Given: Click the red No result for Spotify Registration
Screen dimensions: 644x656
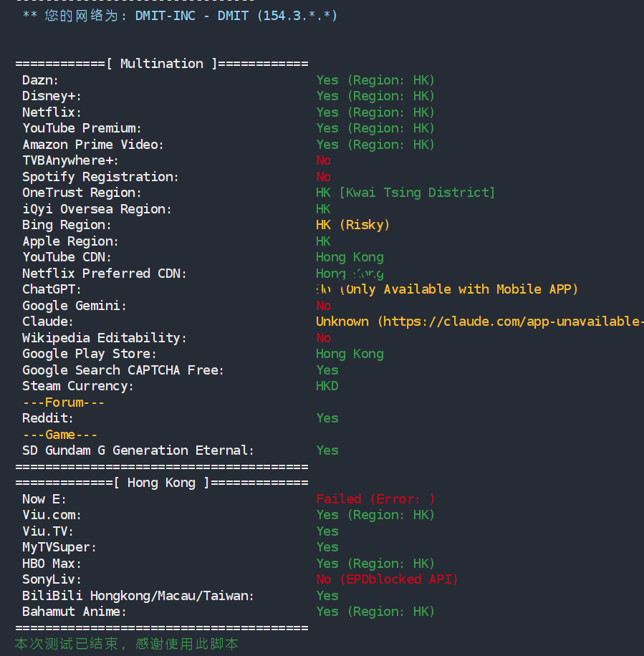Looking at the screenshot, I should pos(324,177).
